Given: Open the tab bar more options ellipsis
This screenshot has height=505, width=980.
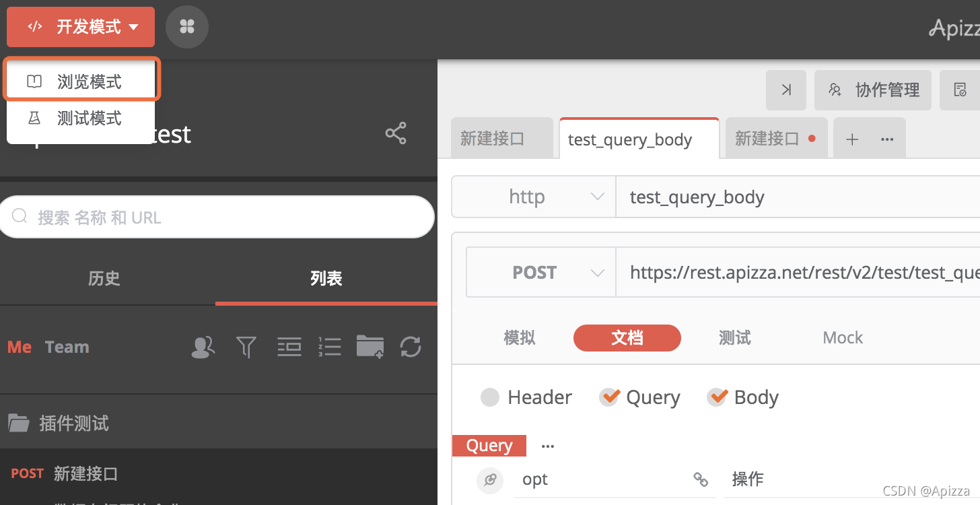Looking at the screenshot, I should pyautogui.click(x=887, y=139).
